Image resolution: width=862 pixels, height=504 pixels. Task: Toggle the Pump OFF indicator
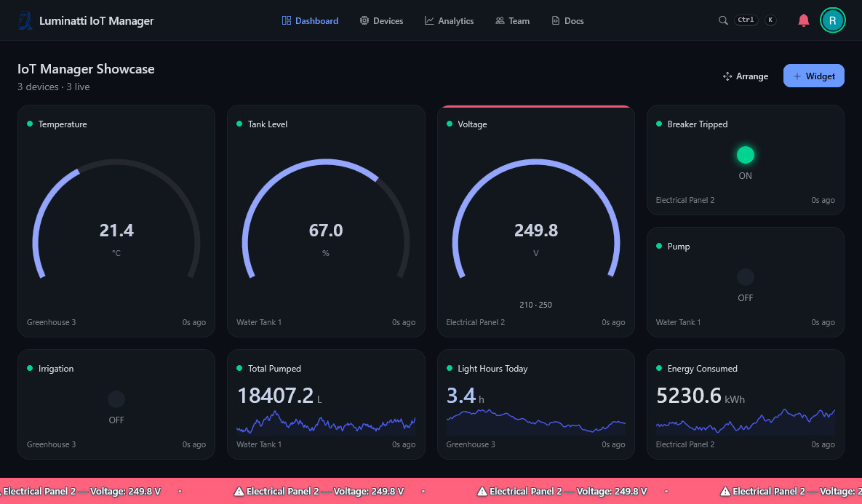[745, 277]
